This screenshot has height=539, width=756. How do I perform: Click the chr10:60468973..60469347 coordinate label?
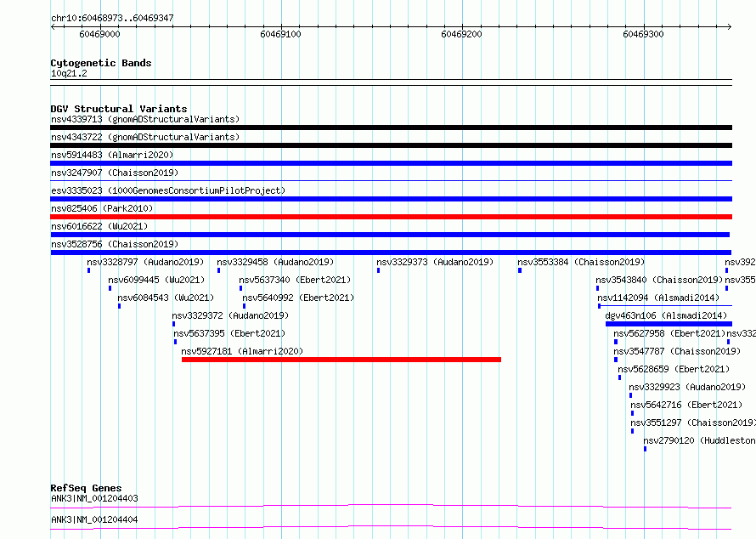tap(112, 18)
